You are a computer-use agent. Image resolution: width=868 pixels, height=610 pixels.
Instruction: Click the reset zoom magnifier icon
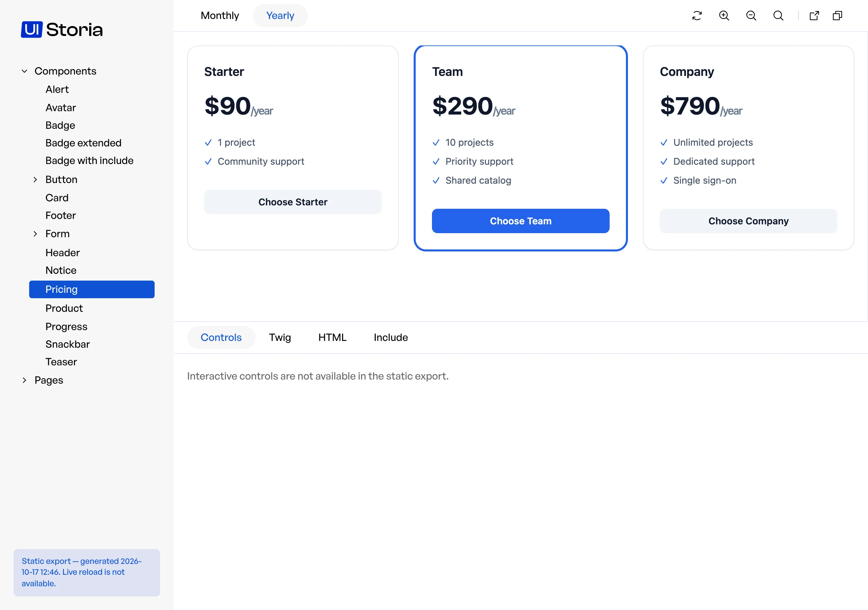click(x=778, y=16)
